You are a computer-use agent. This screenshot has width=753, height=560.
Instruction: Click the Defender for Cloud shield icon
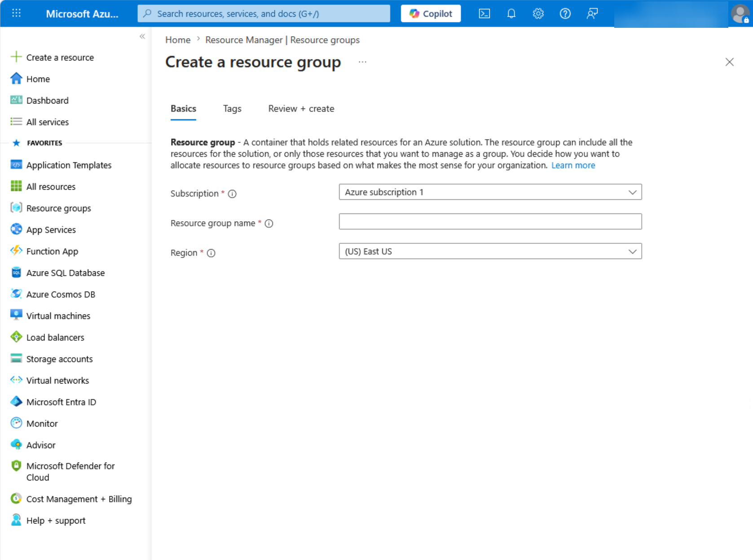(16, 466)
